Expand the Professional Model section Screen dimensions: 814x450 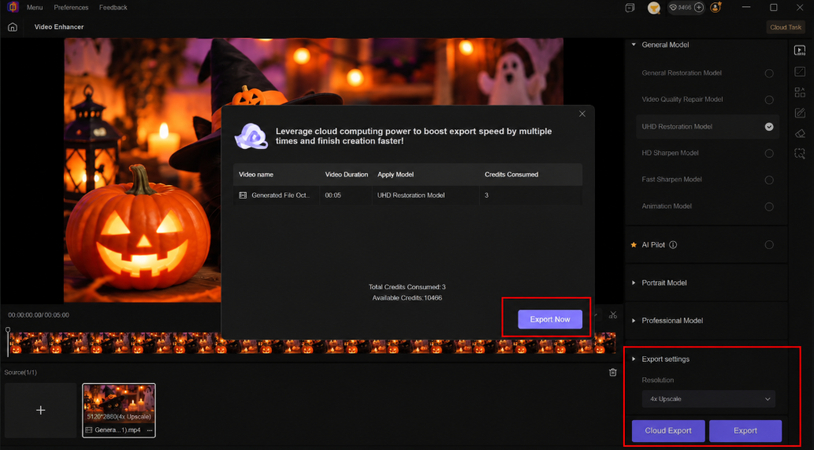click(633, 321)
